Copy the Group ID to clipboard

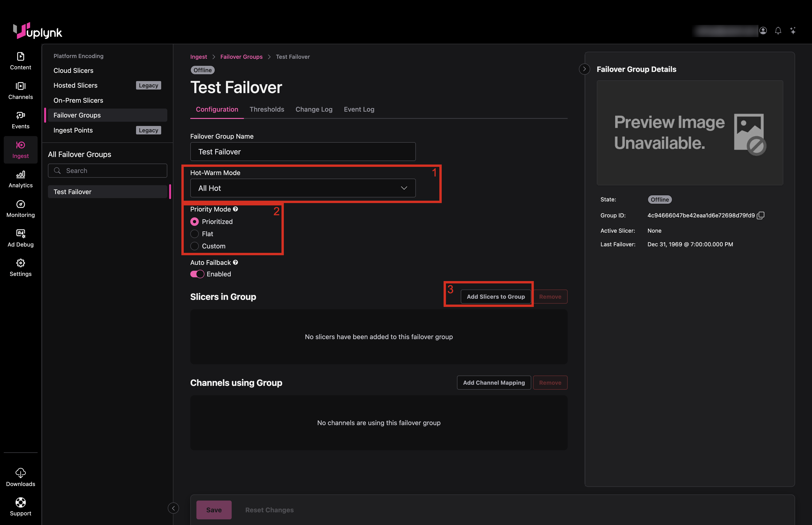[761, 215]
